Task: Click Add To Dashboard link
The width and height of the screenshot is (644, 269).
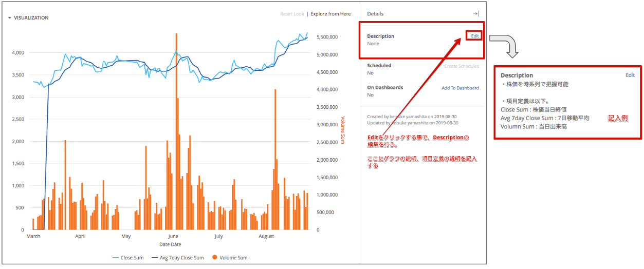Action: (x=460, y=88)
